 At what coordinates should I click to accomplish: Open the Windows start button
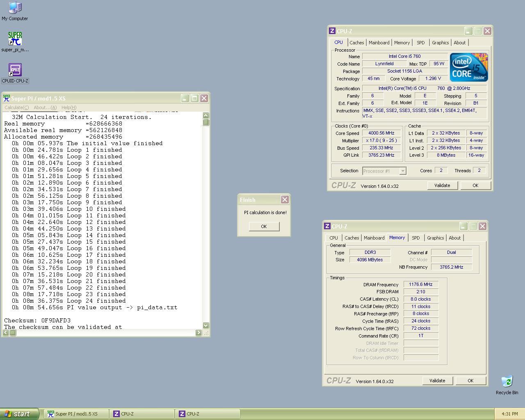[19, 414]
